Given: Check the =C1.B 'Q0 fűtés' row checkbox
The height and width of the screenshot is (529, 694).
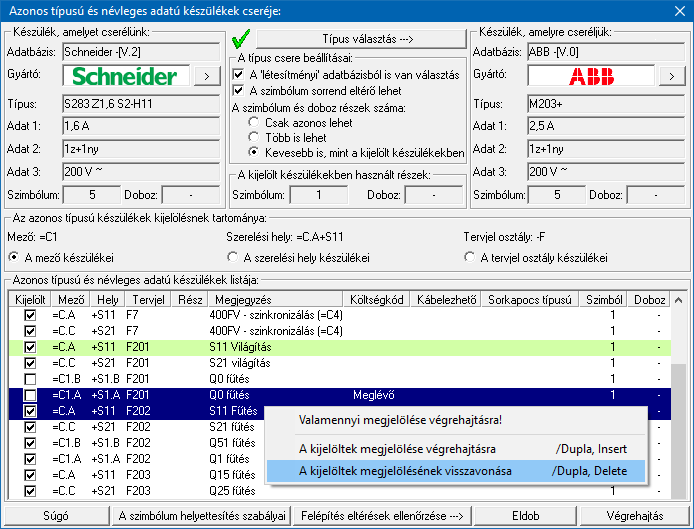Looking at the screenshot, I should 30,379.
